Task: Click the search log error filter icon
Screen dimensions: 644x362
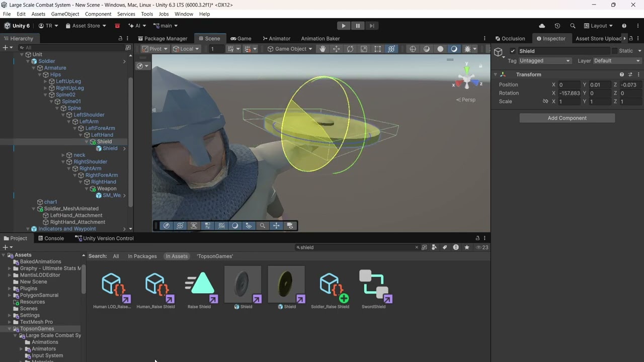Action: [x=456, y=247]
